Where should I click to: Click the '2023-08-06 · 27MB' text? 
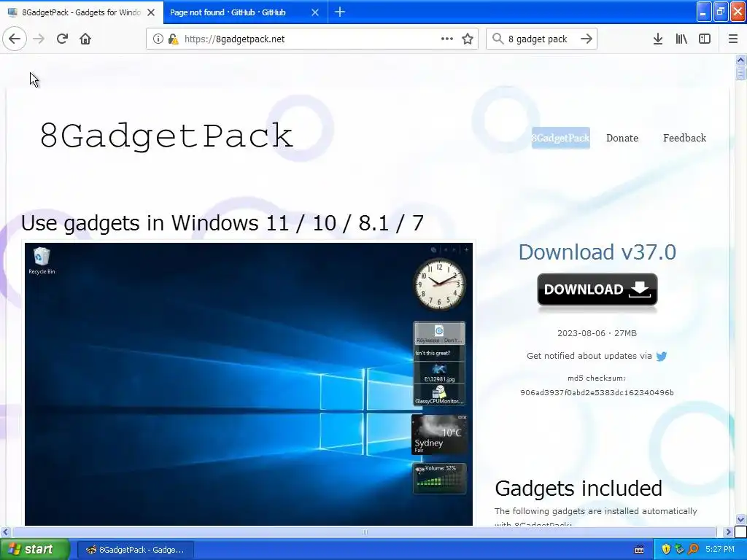tap(597, 333)
